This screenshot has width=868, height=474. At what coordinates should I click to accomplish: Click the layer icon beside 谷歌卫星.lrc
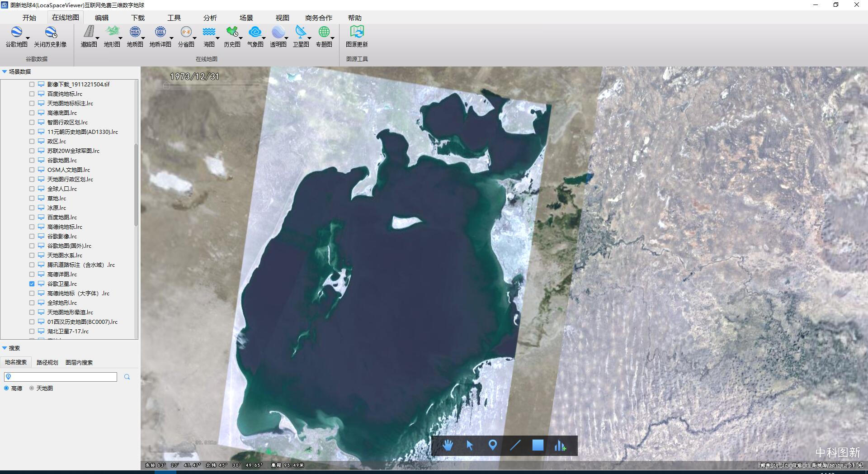click(x=41, y=284)
